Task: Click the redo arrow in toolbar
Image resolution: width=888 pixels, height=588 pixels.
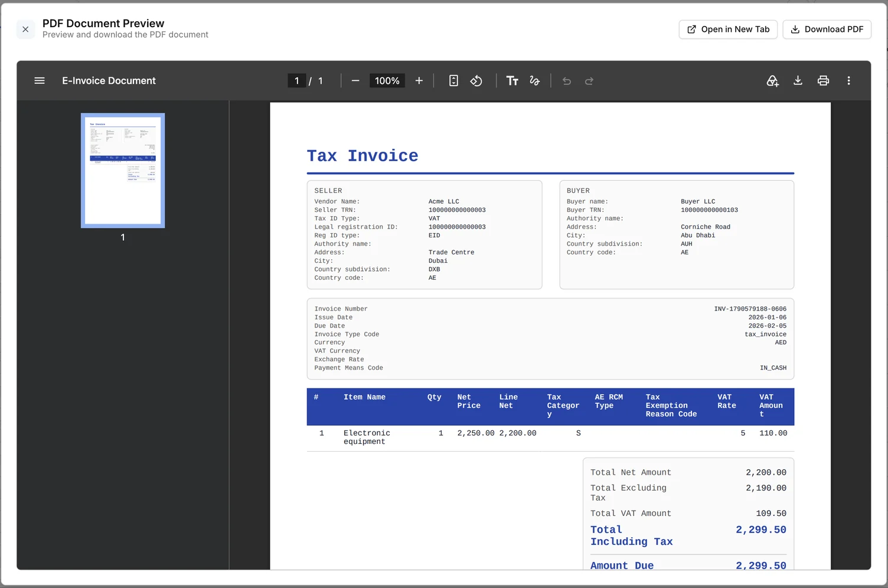Action: [589, 81]
